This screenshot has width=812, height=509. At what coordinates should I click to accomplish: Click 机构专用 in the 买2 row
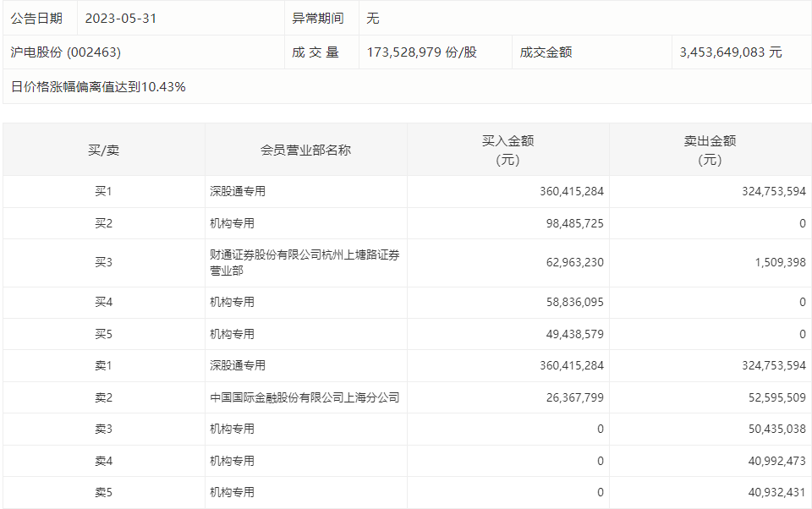[x=232, y=224]
